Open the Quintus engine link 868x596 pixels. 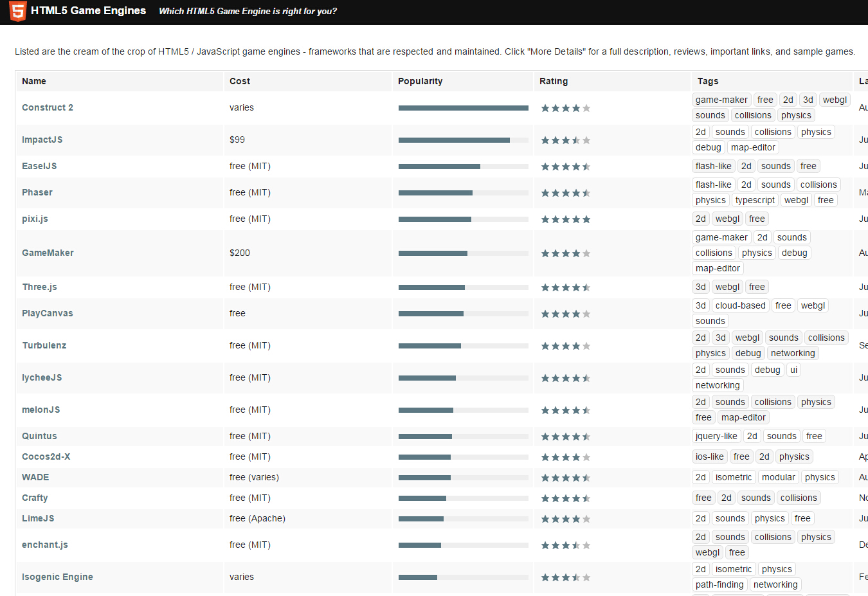(x=39, y=436)
